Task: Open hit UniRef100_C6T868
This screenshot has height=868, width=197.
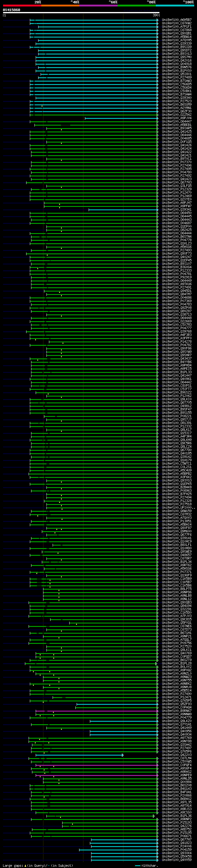Action: coord(177,30)
